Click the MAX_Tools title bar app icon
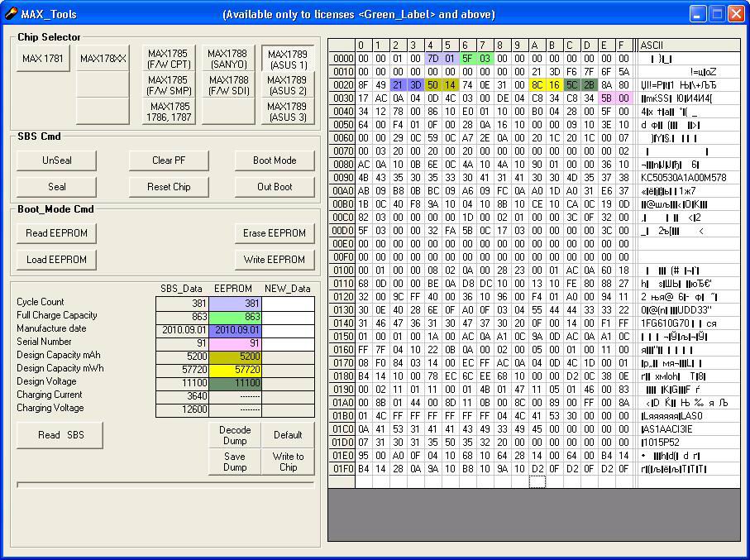This screenshot has width=750, height=560. point(11,14)
